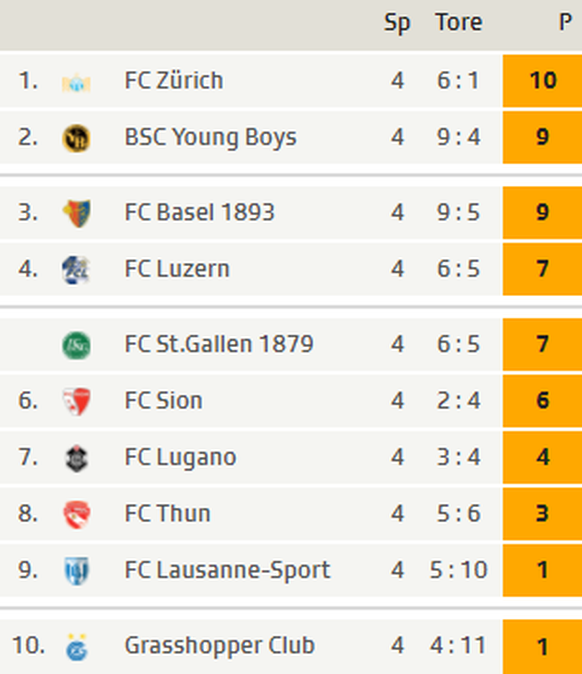The height and width of the screenshot is (674, 582).
Task: Select the FC Basel 1893 name
Action: pos(199,212)
